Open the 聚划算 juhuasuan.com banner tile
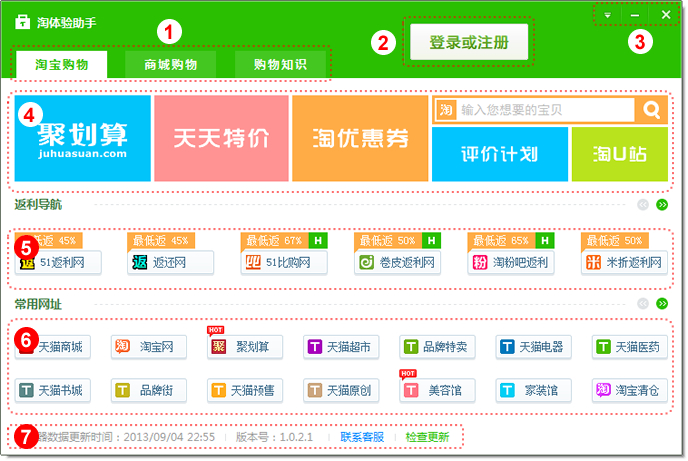 (x=82, y=138)
